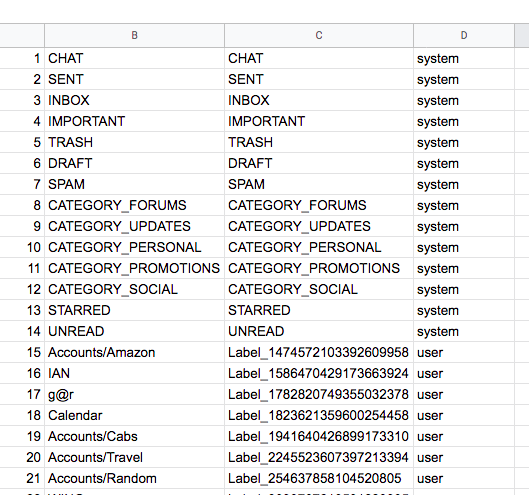529x495 pixels.
Task: Click Accounts/Cabs cell
Action: point(134,436)
